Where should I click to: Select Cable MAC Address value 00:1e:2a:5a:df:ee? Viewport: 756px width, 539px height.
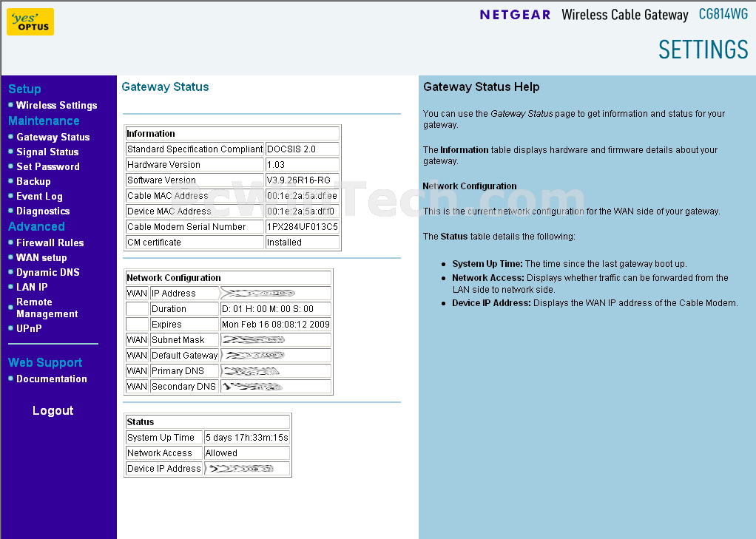(303, 196)
